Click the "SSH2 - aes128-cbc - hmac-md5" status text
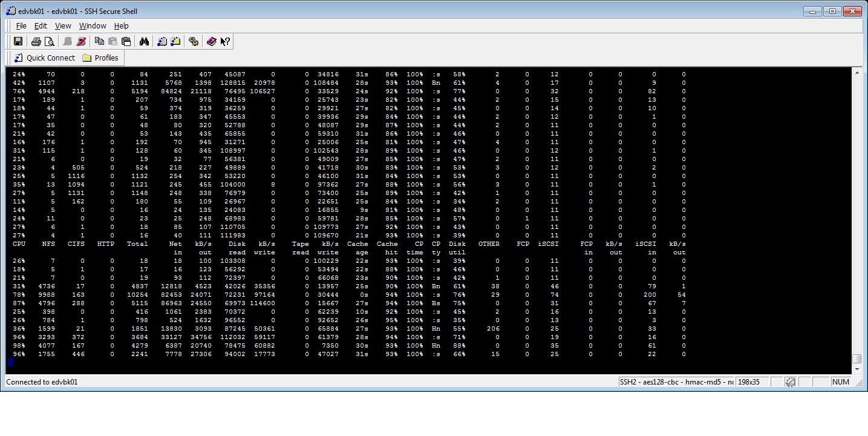Image resolution: width=868 pixels, height=436 pixels. [676, 382]
